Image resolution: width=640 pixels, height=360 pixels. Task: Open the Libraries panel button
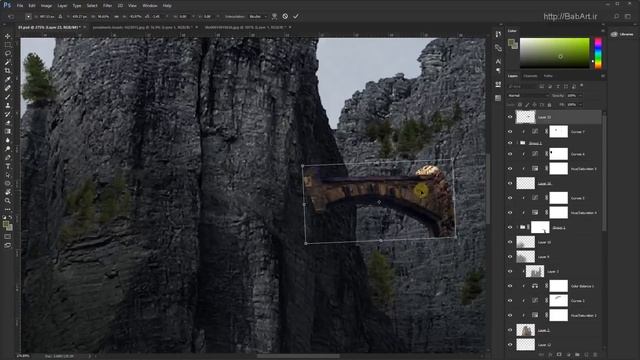tap(622, 34)
